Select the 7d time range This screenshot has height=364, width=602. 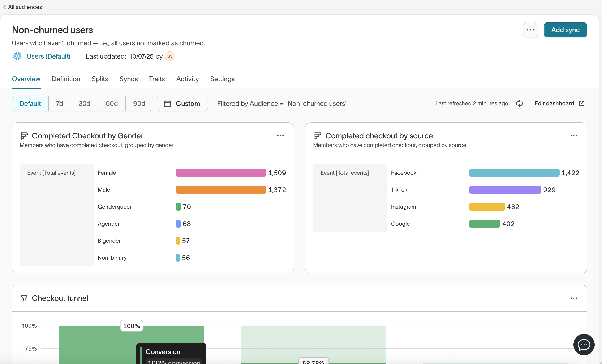[x=60, y=104]
